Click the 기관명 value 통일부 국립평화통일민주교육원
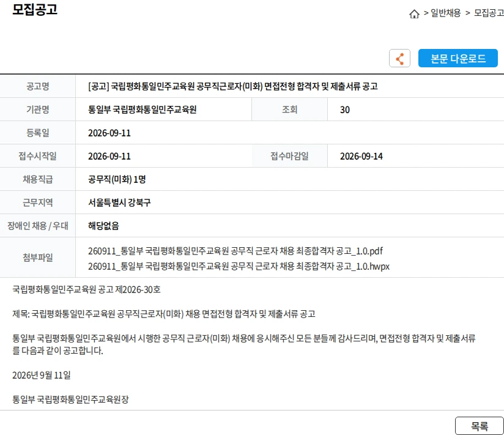This screenshot has width=504, height=435. click(x=142, y=110)
